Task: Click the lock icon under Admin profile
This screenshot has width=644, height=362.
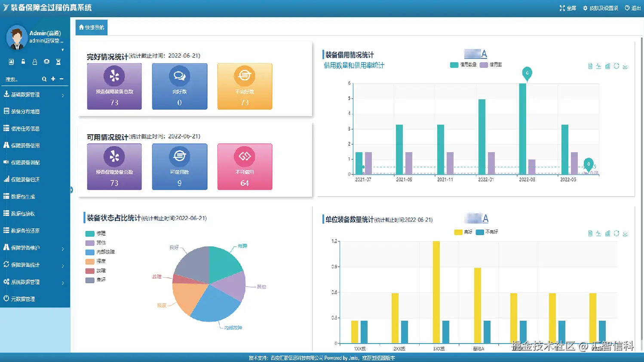Action: pyautogui.click(x=23, y=62)
